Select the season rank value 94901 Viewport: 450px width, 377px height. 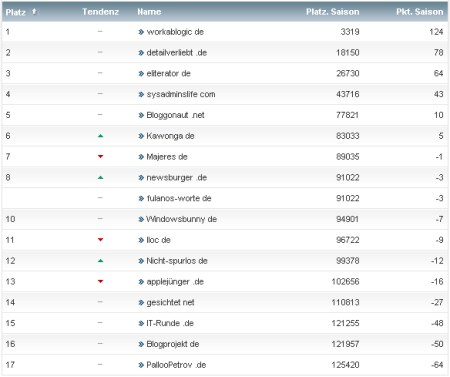click(x=348, y=219)
